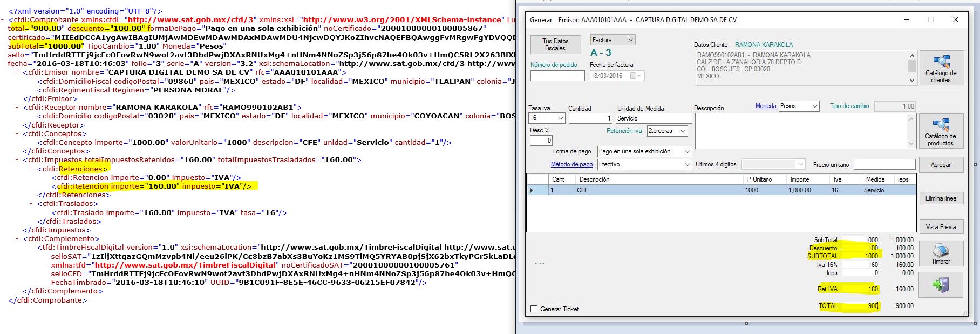This screenshot has height=334, width=980.
Task: Click the Número de pedido input field
Action: (557, 76)
